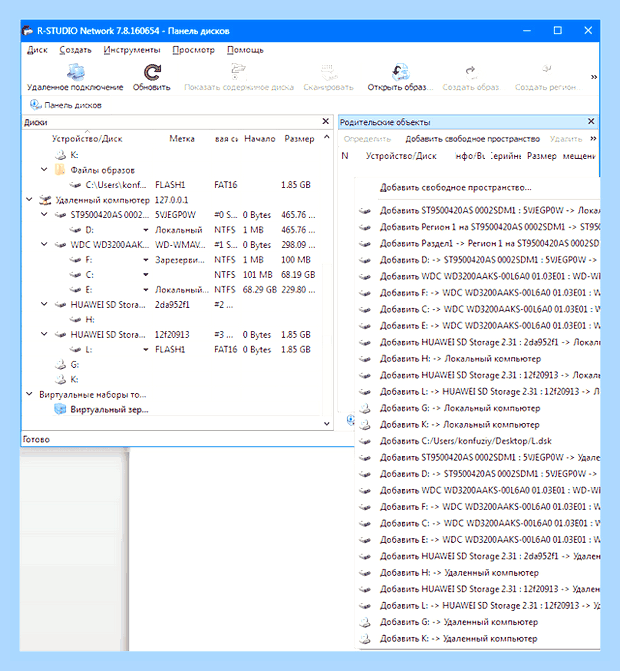
Task: Open the dropdown arrow next to partition D:
Action: pyautogui.click(x=146, y=230)
